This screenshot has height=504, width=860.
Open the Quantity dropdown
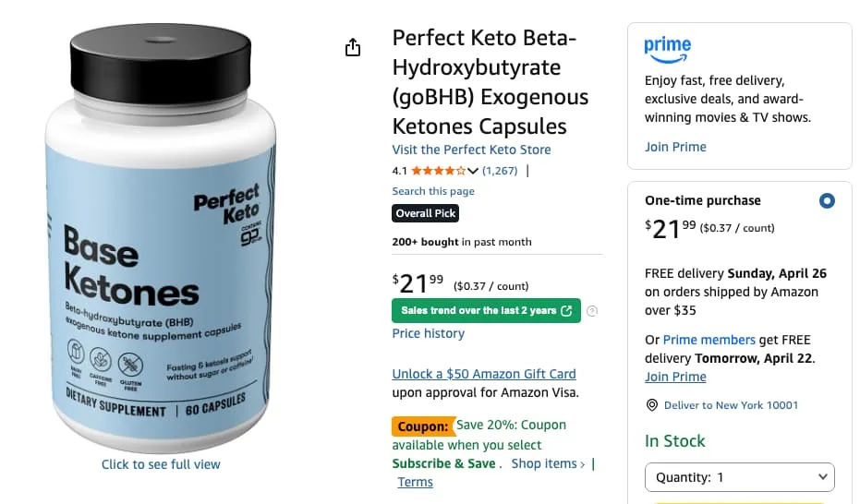(739, 477)
